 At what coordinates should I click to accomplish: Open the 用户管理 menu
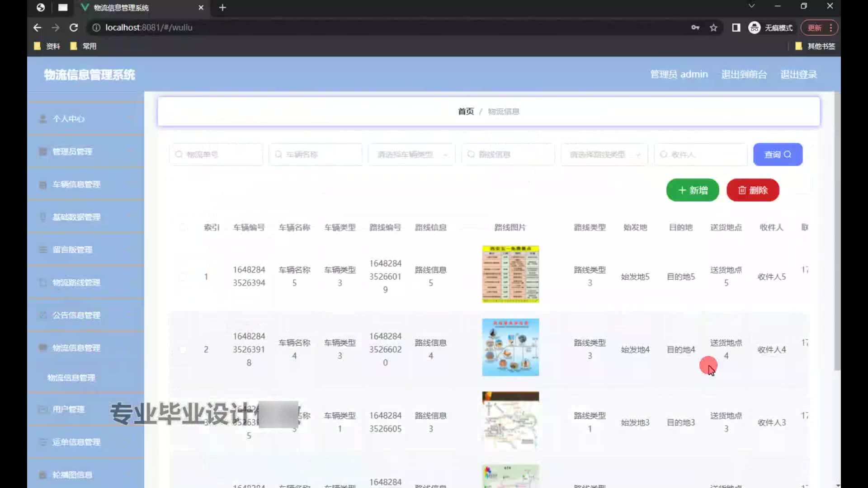click(86, 409)
